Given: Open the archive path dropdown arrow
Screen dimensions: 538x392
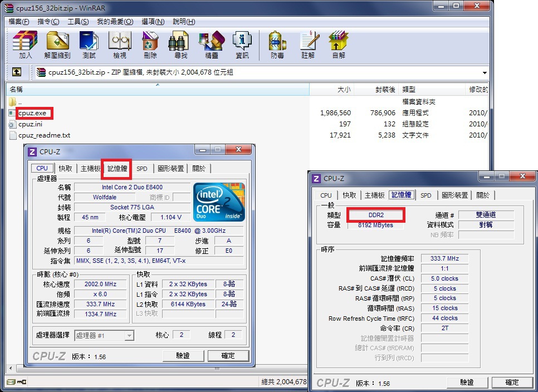Looking at the screenshot, I should coord(485,72).
